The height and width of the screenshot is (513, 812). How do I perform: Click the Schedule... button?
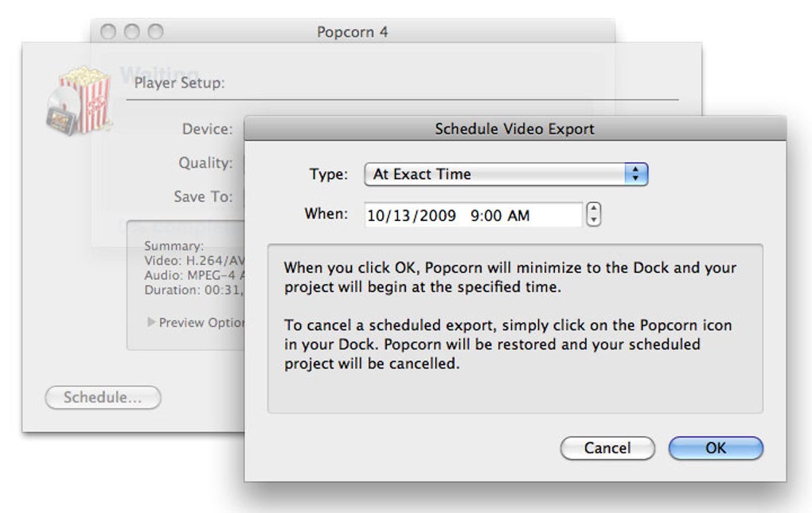(x=103, y=398)
